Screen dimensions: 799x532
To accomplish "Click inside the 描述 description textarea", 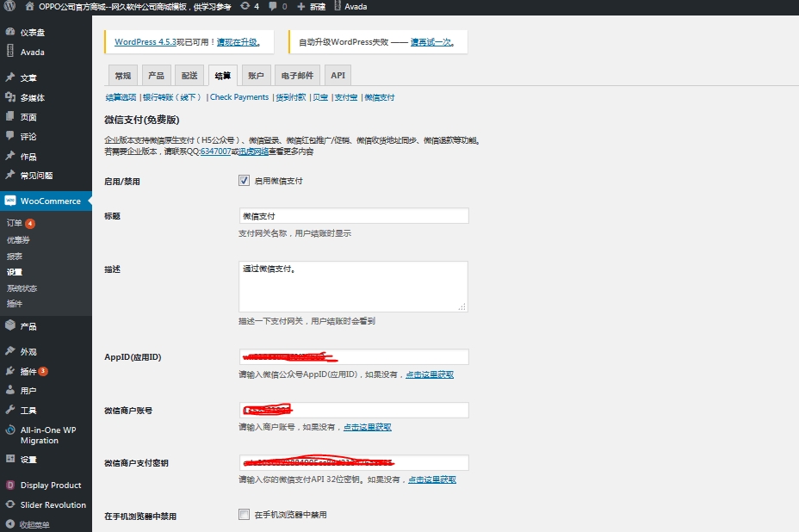I will pos(353,287).
